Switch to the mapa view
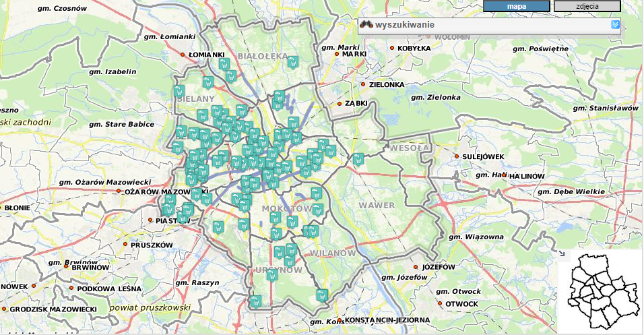The height and width of the screenshot is (335, 644). (x=516, y=6)
